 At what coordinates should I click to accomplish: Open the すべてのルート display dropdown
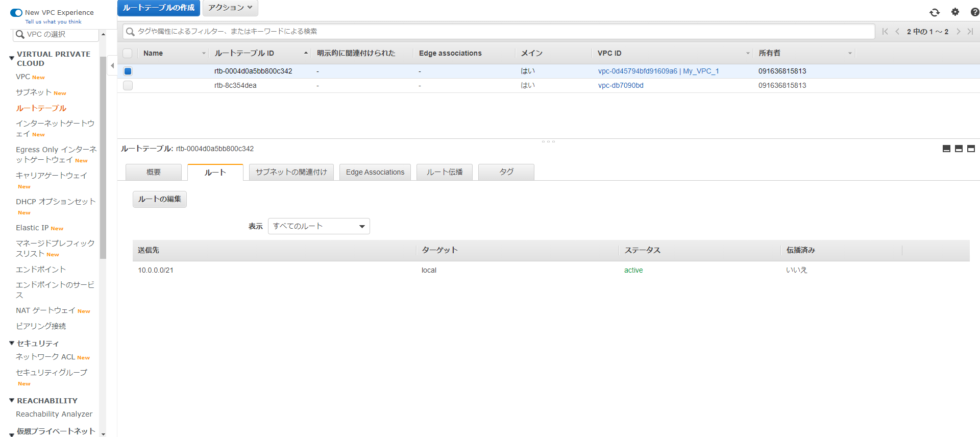pyautogui.click(x=318, y=226)
